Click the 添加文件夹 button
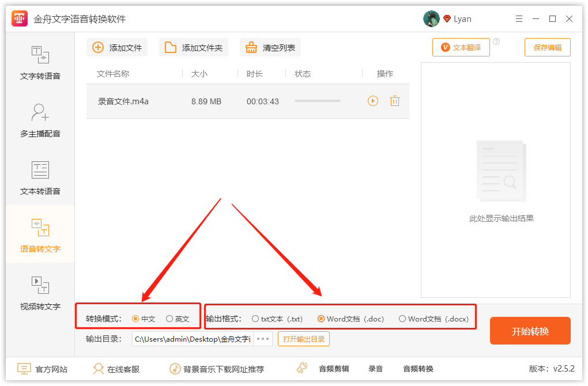 pyautogui.click(x=194, y=48)
